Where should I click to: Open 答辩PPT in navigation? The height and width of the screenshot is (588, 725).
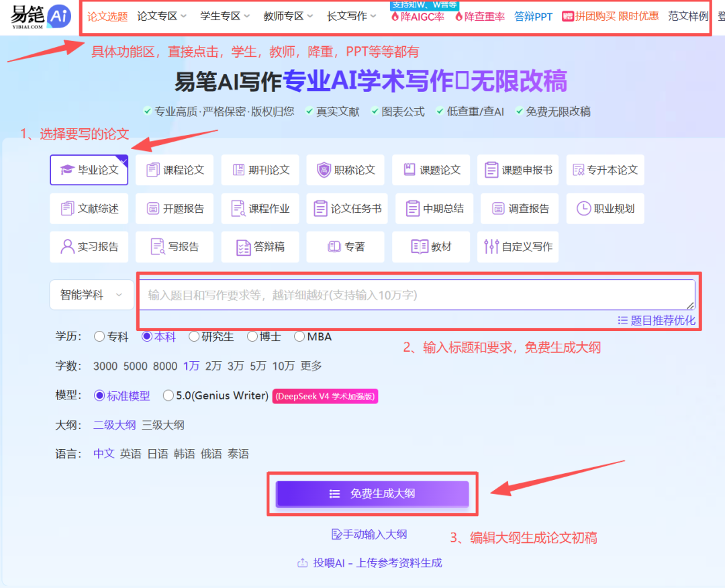point(533,17)
